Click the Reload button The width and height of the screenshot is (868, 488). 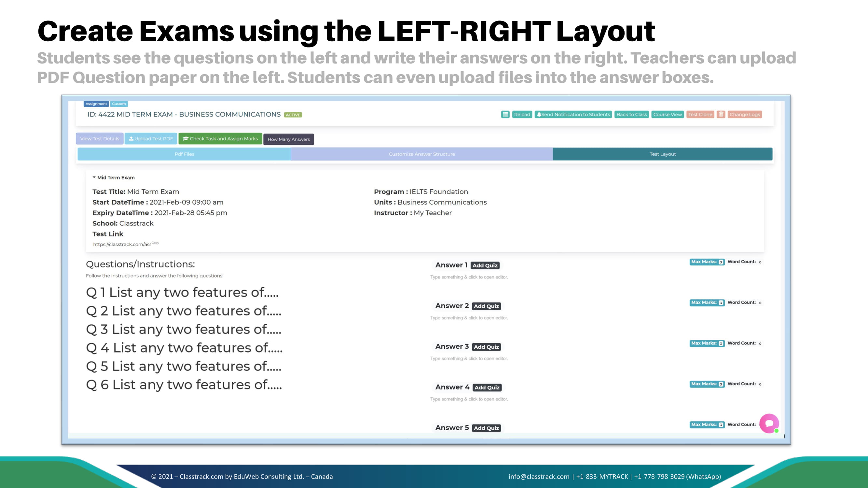[x=522, y=115]
